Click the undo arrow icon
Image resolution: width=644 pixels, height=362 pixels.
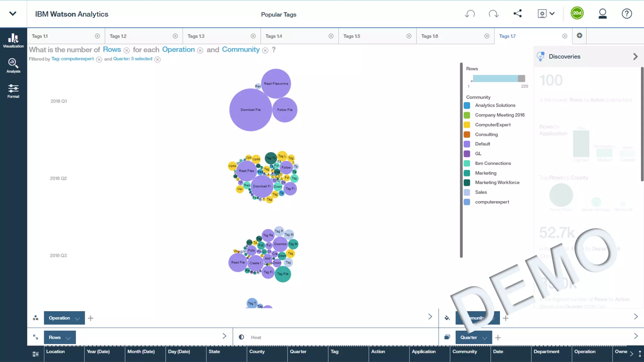point(470,14)
